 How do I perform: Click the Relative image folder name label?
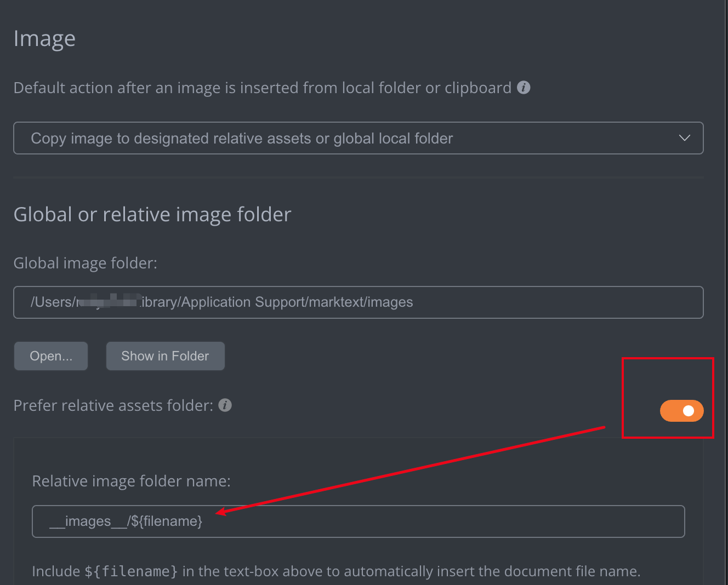pyautogui.click(x=131, y=481)
